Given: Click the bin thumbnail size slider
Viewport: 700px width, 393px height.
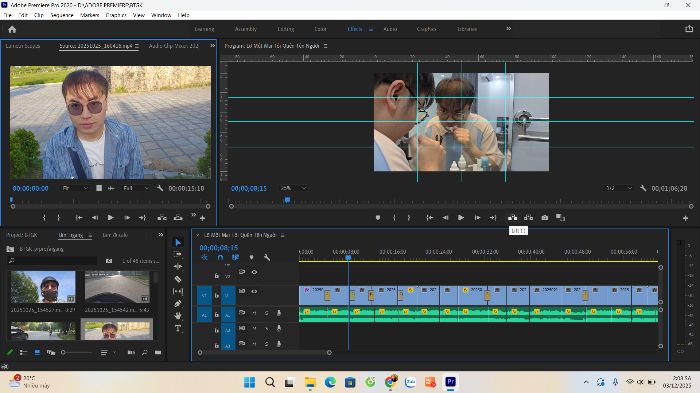Looking at the screenshot, I should (77, 352).
